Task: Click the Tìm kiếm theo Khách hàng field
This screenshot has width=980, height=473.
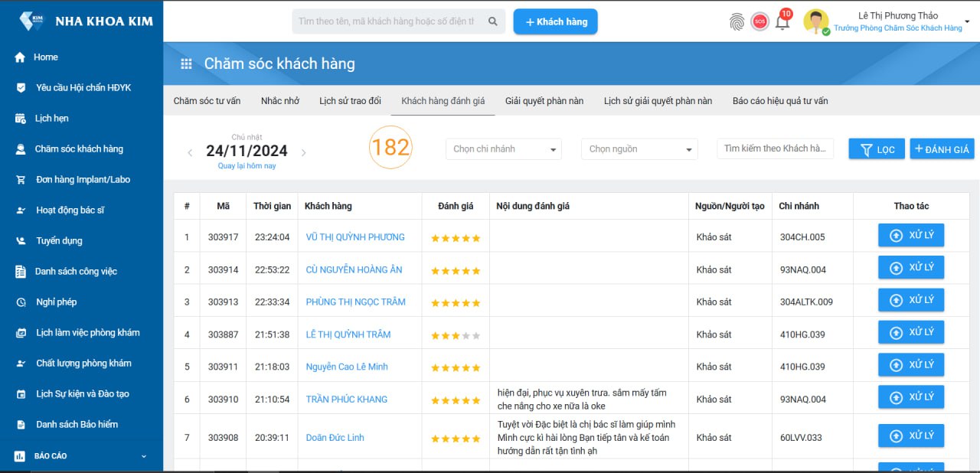Action: [x=775, y=148]
